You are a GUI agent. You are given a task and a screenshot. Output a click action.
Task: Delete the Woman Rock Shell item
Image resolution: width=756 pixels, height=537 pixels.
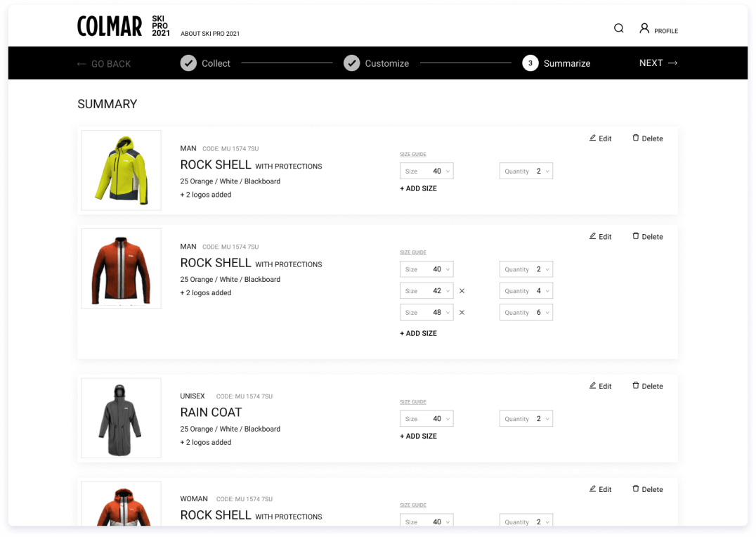tap(648, 489)
